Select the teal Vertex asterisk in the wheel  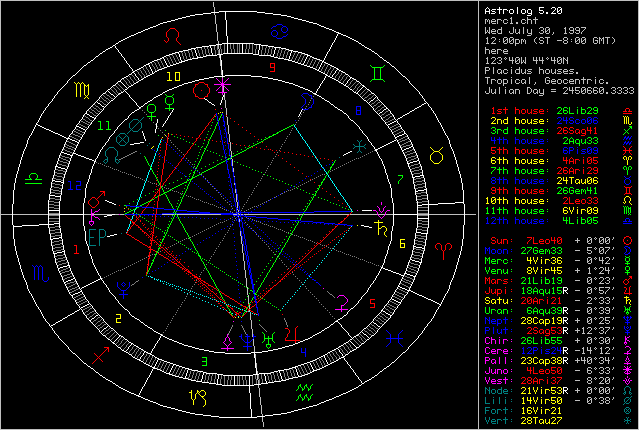coord(359,147)
